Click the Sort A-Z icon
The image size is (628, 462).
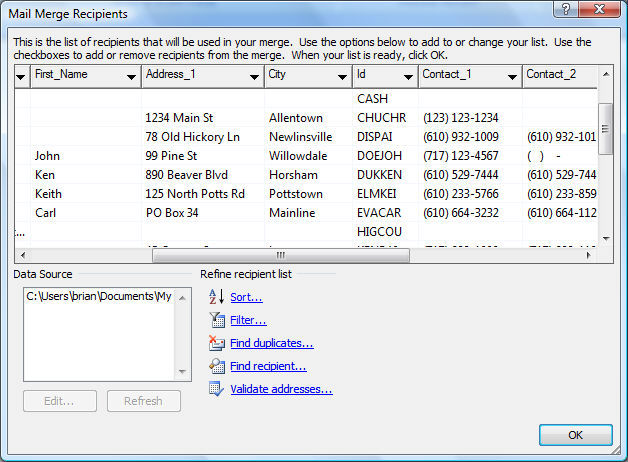[216, 297]
